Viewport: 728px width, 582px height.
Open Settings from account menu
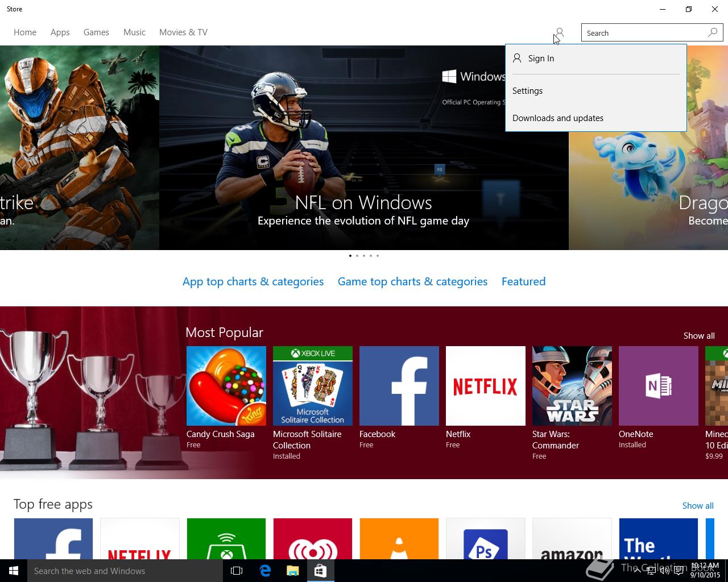(x=596, y=91)
